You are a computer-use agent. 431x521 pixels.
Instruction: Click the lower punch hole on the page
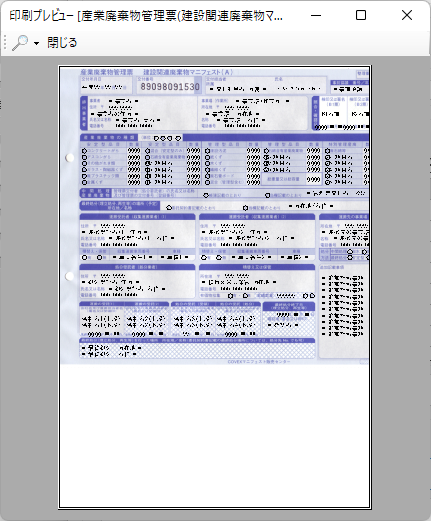pyautogui.click(x=70, y=276)
